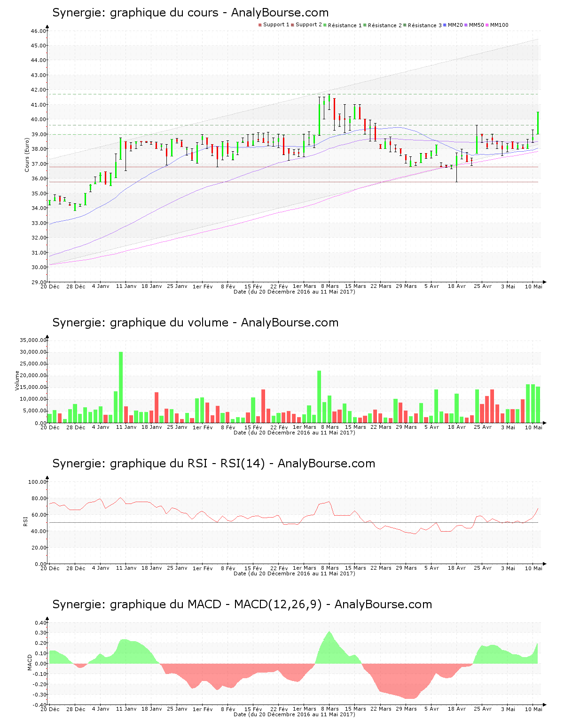
Task: Select the "Résistance 1" legend label
Action: pos(345,25)
